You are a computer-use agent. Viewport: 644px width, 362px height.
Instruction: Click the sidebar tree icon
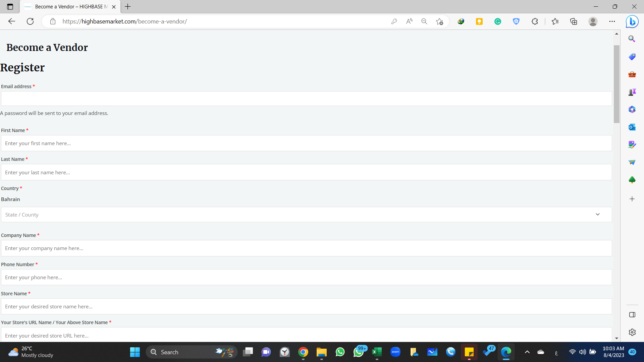click(x=632, y=180)
